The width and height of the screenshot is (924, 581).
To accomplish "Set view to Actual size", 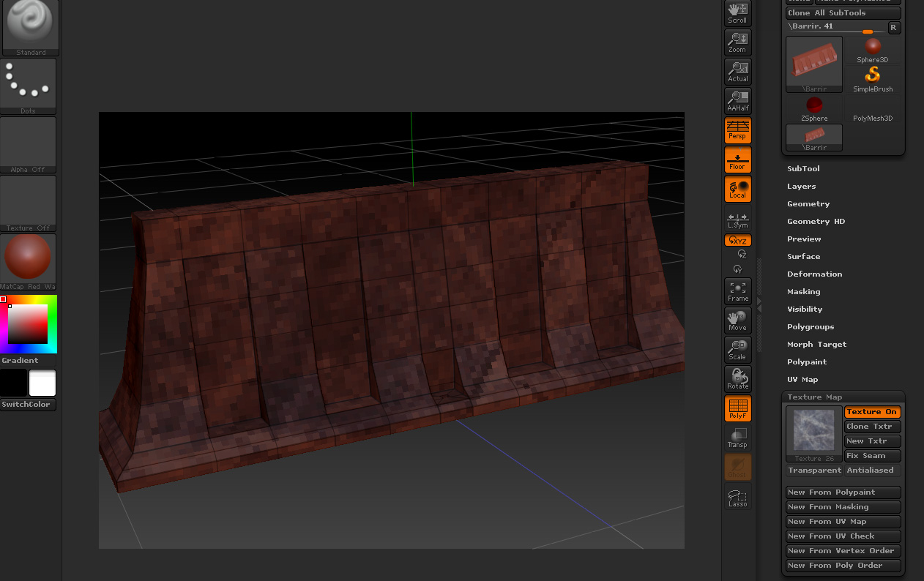I will 737,72.
